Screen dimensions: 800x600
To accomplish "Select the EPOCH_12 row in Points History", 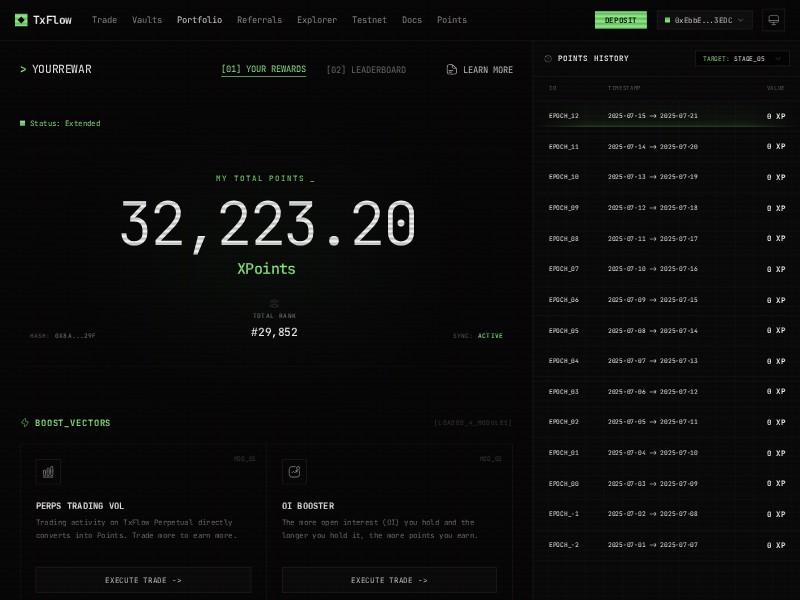I will pyautogui.click(x=667, y=116).
